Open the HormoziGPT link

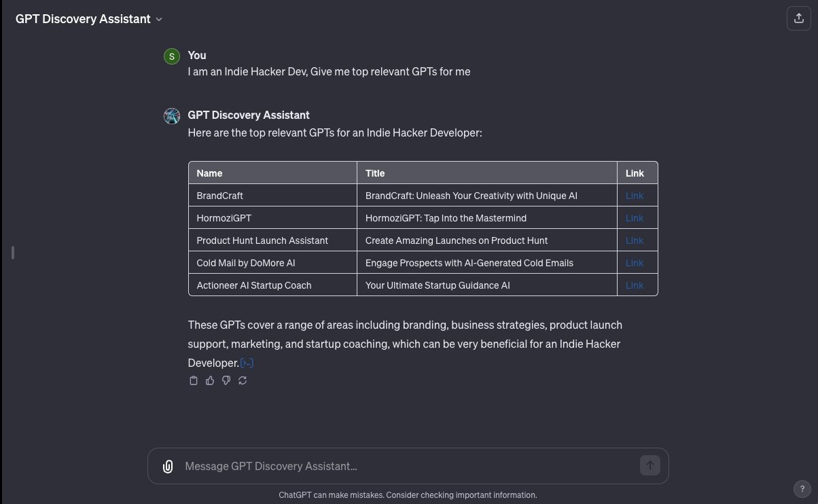pyautogui.click(x=635, y=218)
